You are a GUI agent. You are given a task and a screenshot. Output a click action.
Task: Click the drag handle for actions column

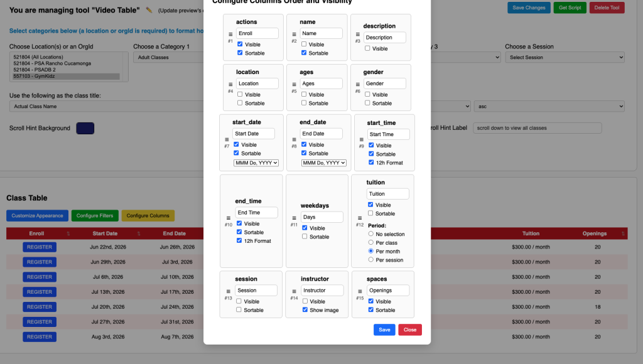(230, 34)
